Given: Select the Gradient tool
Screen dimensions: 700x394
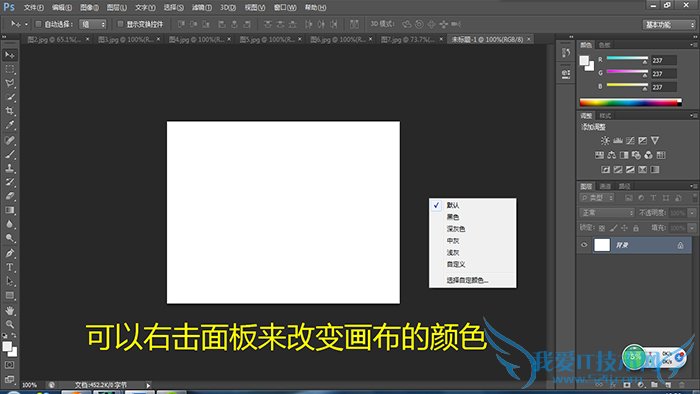Looking at the screenshot, I should tap(10, 210).
